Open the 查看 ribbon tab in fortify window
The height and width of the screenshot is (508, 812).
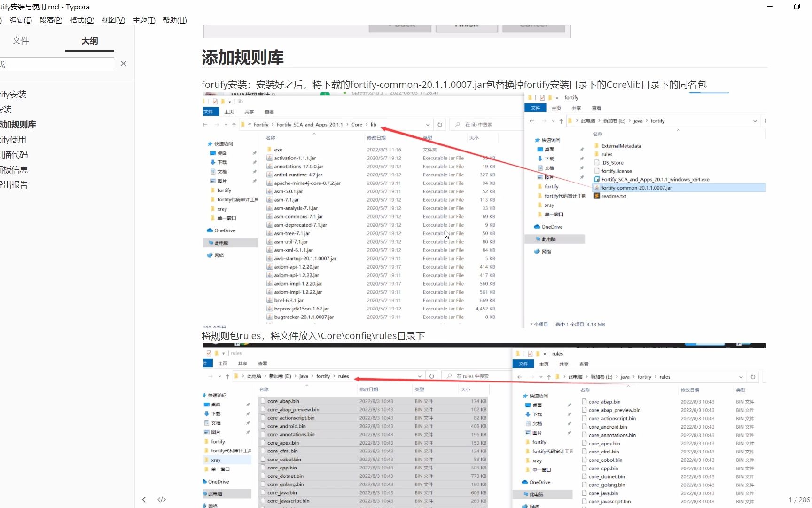596,108
